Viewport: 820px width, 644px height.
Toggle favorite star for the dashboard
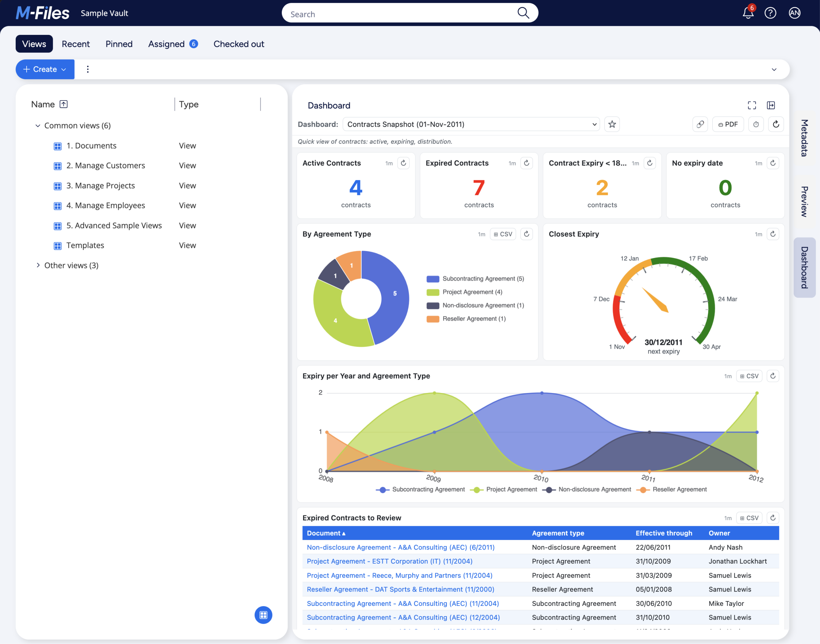(612, 125)
